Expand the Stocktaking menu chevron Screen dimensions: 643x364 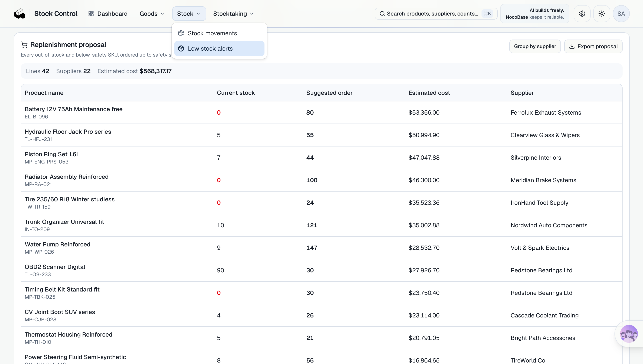(x=252, y=14)
